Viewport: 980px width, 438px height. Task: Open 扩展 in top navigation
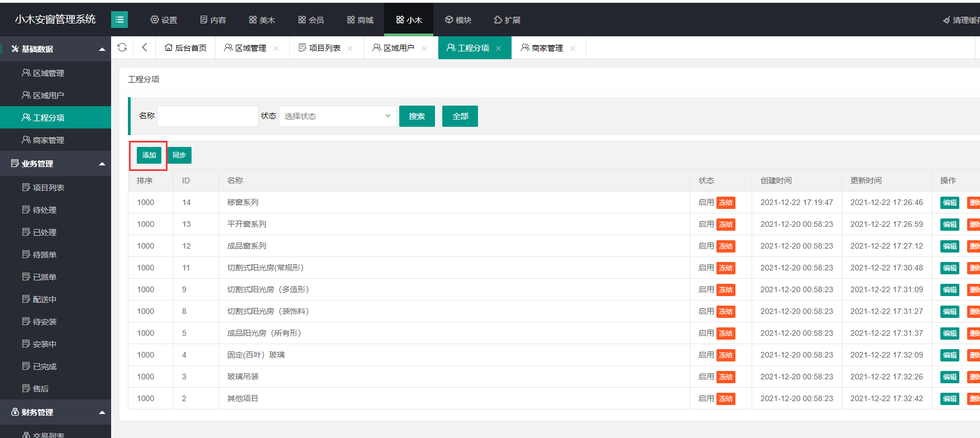coord(507,20)
